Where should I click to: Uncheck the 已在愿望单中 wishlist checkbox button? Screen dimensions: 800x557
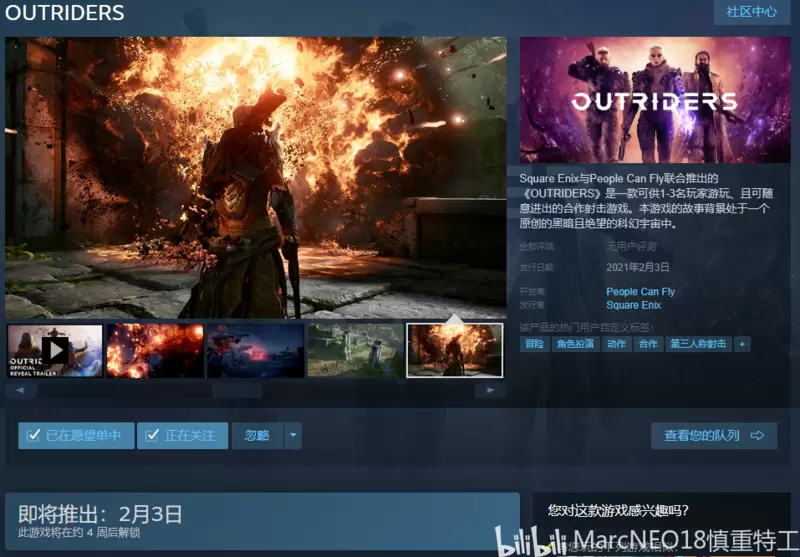77,436
